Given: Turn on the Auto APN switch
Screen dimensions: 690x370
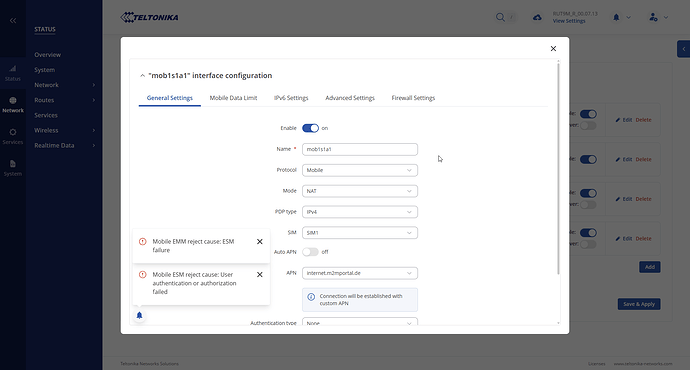Looking at the screenshot, I should 310,252.
